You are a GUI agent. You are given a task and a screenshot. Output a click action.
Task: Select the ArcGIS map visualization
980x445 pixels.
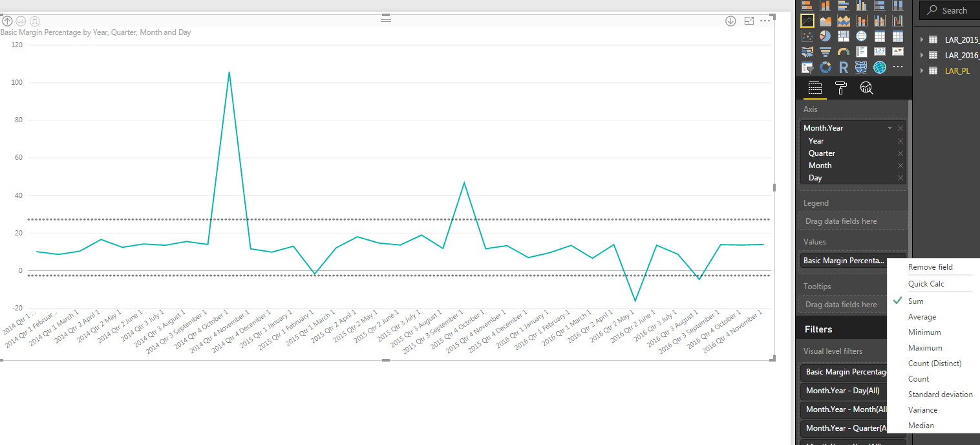880,67
